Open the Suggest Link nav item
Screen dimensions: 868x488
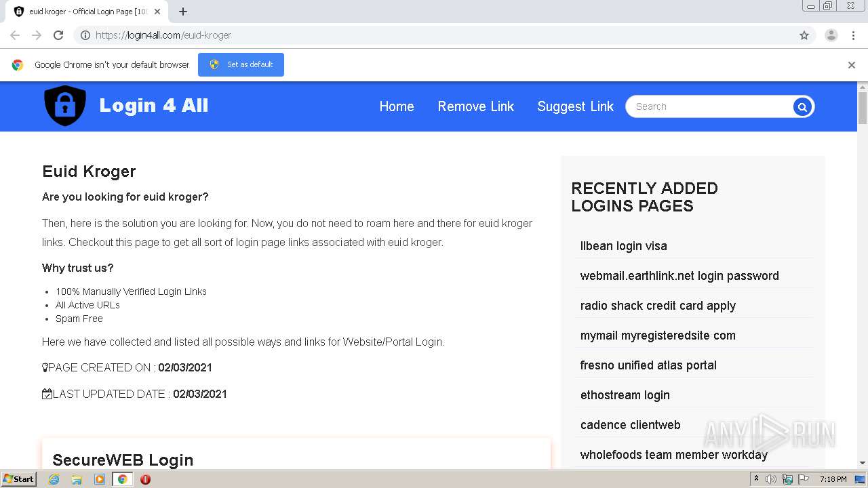point(575,106)
